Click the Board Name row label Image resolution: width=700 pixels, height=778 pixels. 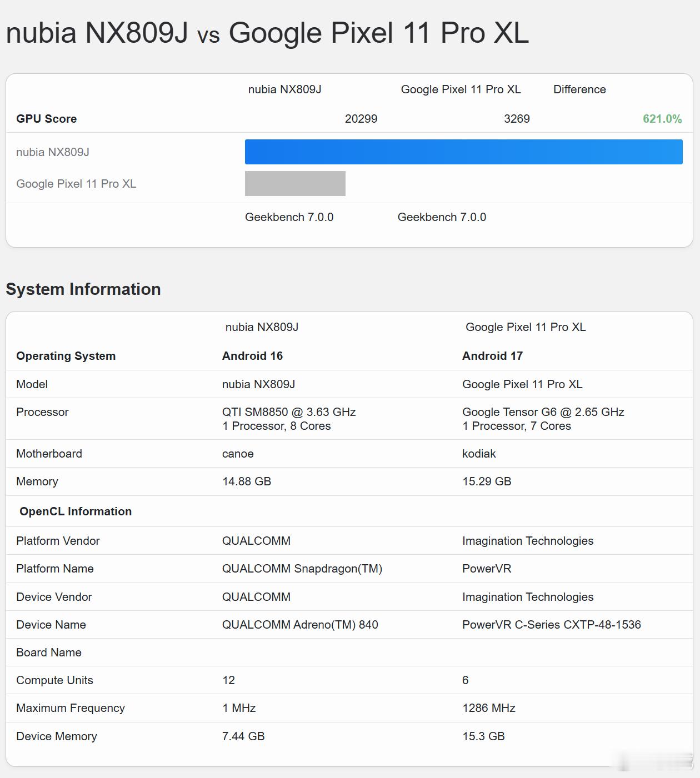coord(49,652)
